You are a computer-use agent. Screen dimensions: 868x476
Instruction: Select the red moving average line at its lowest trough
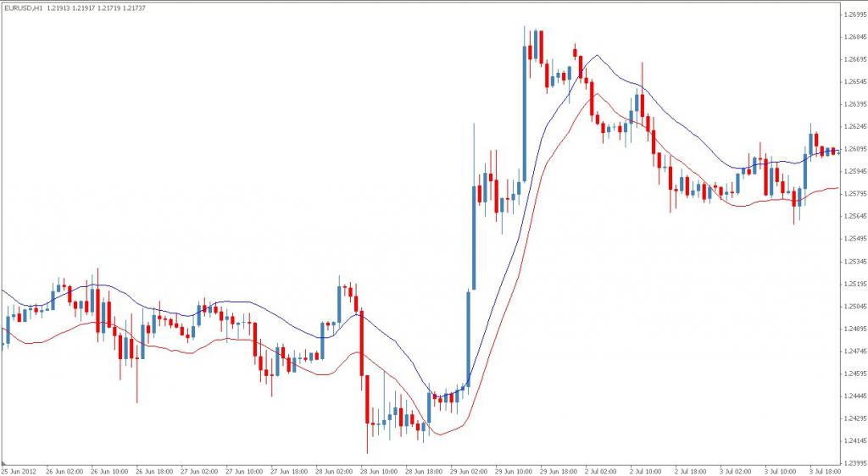pos(440,434)
